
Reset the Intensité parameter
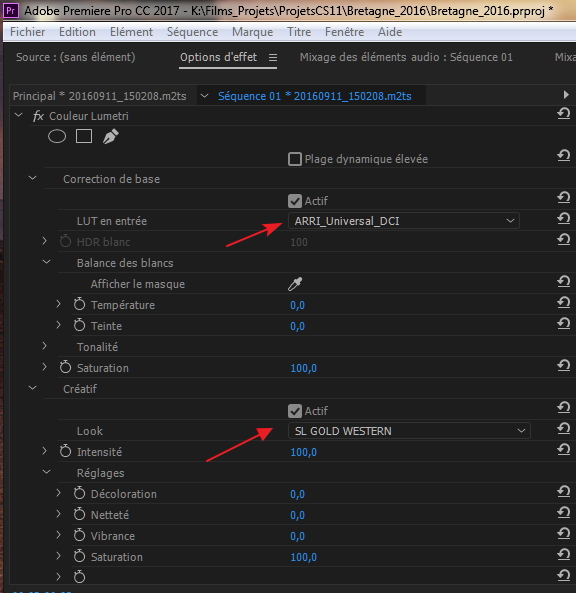coord(564,450)
